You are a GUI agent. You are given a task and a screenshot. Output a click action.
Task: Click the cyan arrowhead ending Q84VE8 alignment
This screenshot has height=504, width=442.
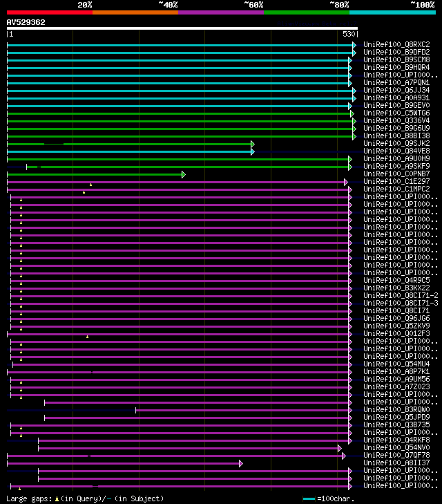click(x=253, y=151)
